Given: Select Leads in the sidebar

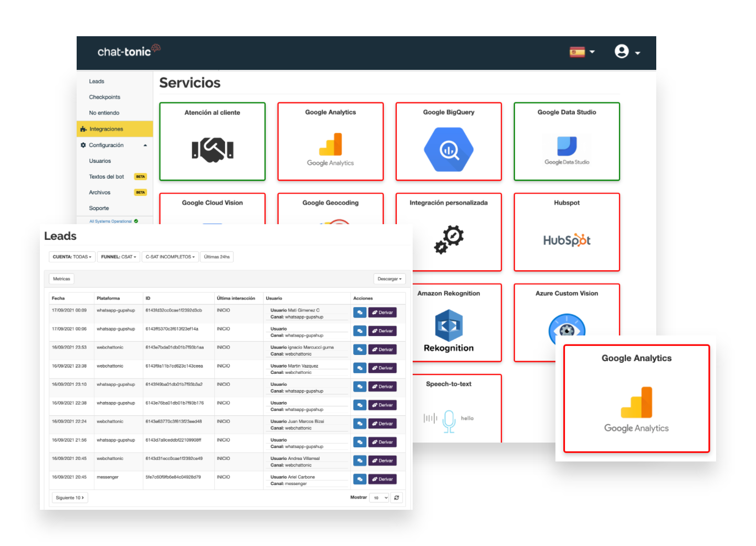Looking at the screenshot, I should [97, 81].
